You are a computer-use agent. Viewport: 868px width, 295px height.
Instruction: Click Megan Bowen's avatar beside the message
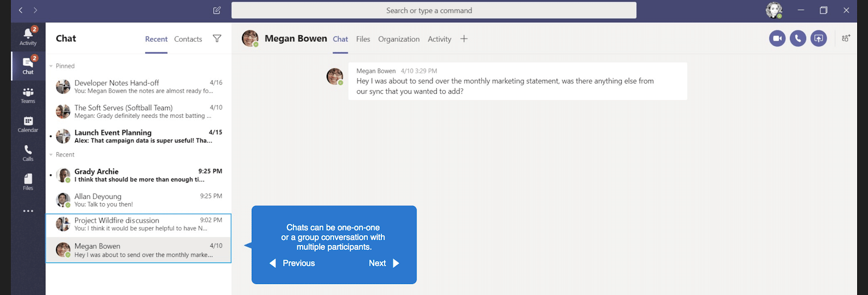pyautogui.click(x=335, y=77)
